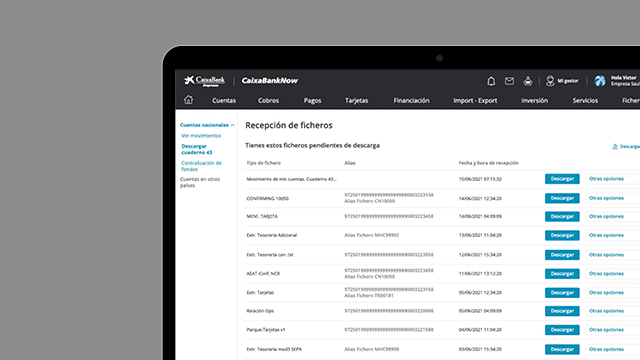Click the Alias column header
Image resolution: width=640 pixels, height=360 pixels.
(x=350, y=163)
